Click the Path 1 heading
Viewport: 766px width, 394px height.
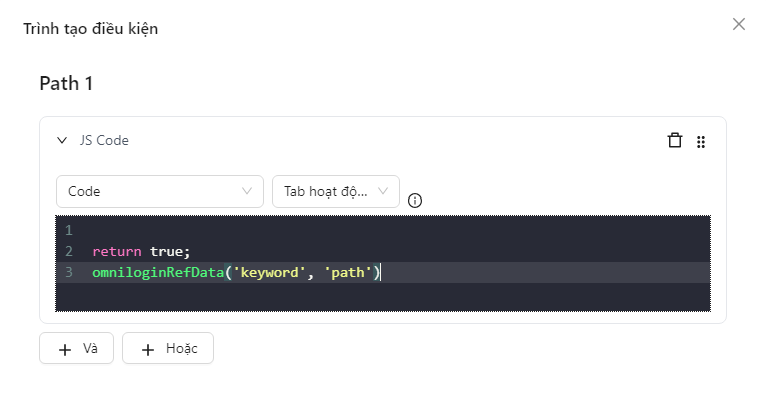(66, 83)
